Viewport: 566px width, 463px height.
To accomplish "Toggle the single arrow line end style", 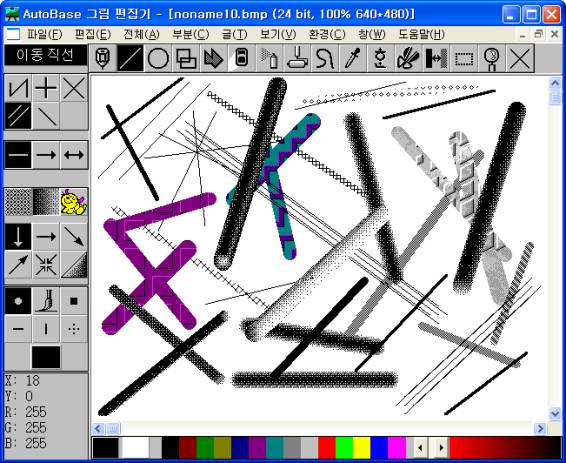I will (46, 155).
